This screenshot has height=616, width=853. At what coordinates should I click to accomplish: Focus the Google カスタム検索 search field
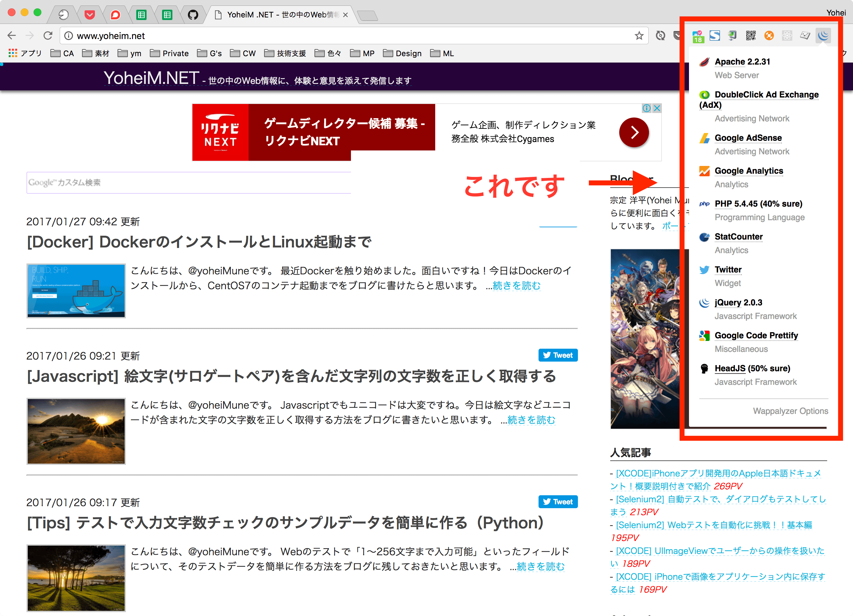coord(189,183)
